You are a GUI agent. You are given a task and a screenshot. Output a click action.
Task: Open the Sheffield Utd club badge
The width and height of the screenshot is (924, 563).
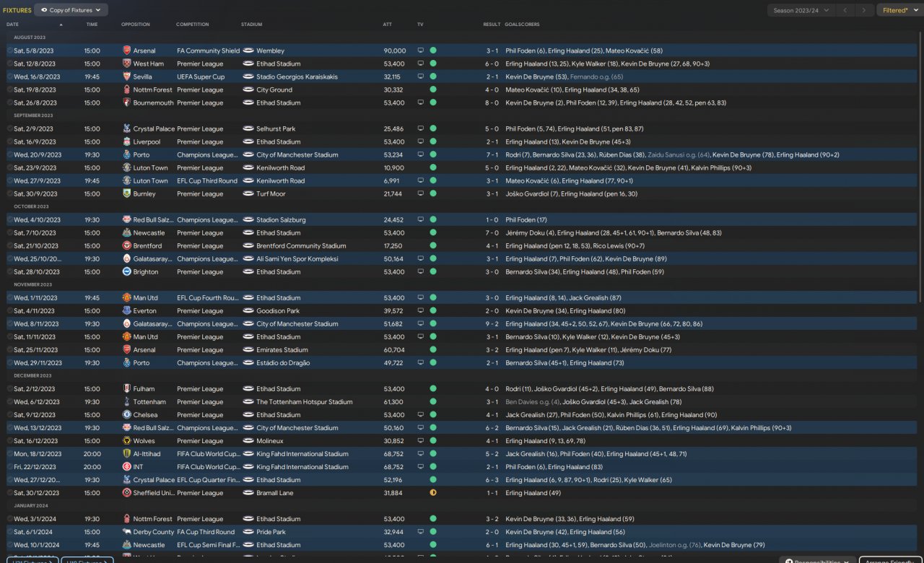tap(127, 493)
